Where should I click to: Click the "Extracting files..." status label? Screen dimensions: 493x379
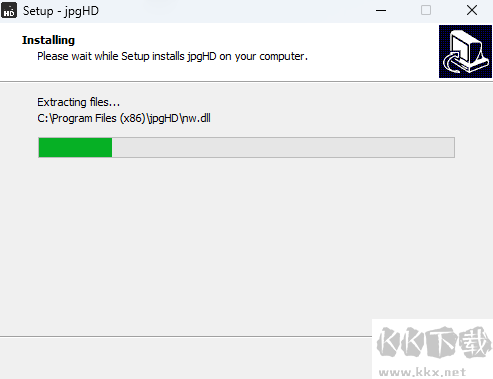[78, 102]
